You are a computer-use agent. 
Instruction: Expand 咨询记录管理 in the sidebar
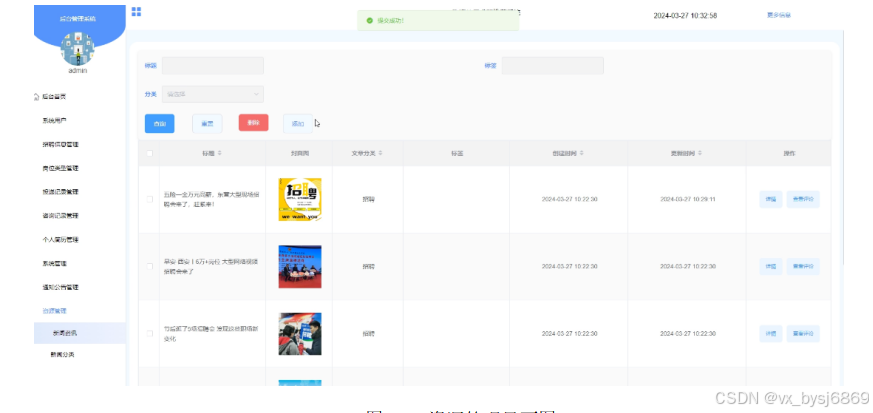point(61,215)
